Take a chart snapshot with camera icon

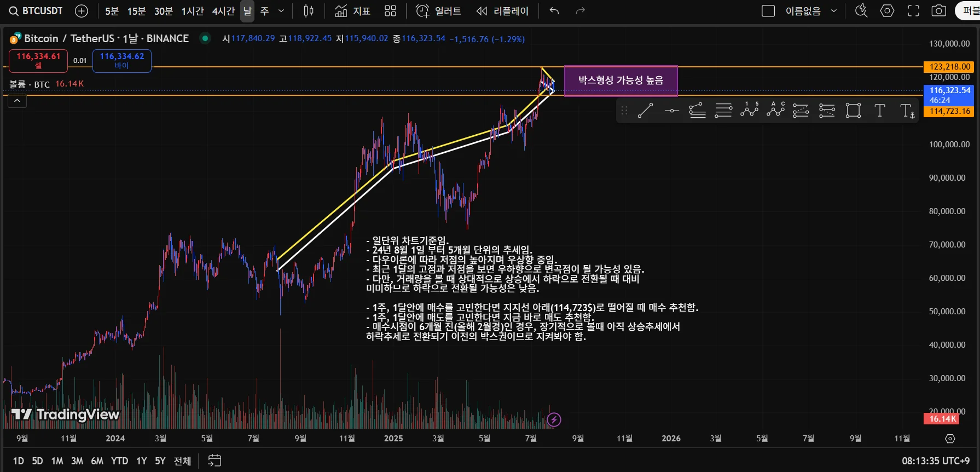coord(939,11)
